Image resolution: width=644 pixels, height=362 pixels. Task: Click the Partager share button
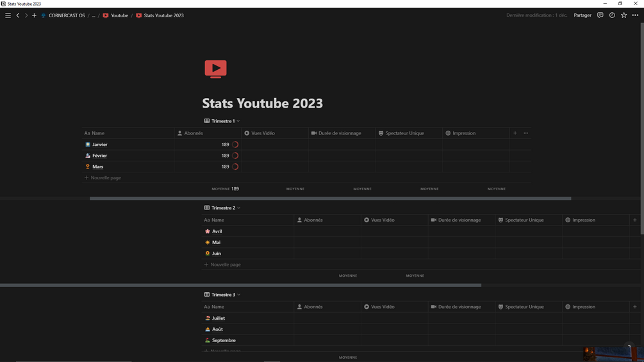(x=582, y=15)
